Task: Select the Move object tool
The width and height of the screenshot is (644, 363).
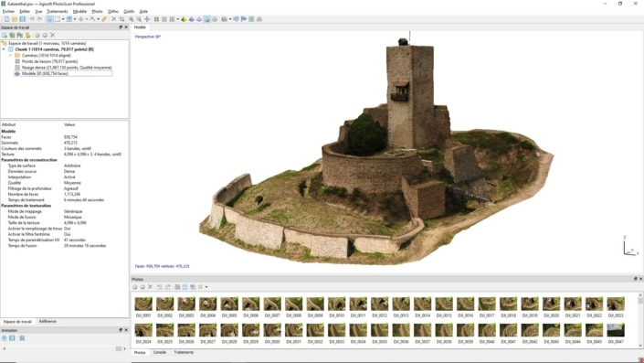Action: point(81,19)
